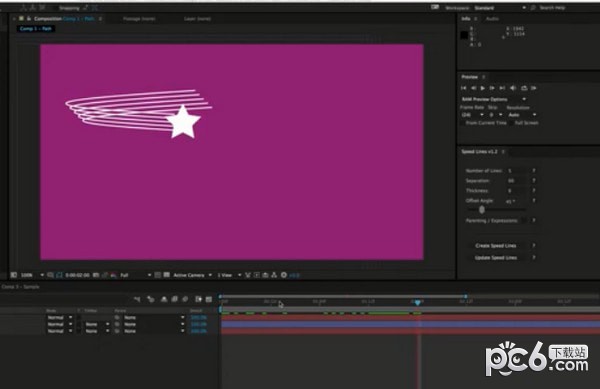Play the preview with the Play button
Viewport: 600px width, 389px height.
click(483, 88)
